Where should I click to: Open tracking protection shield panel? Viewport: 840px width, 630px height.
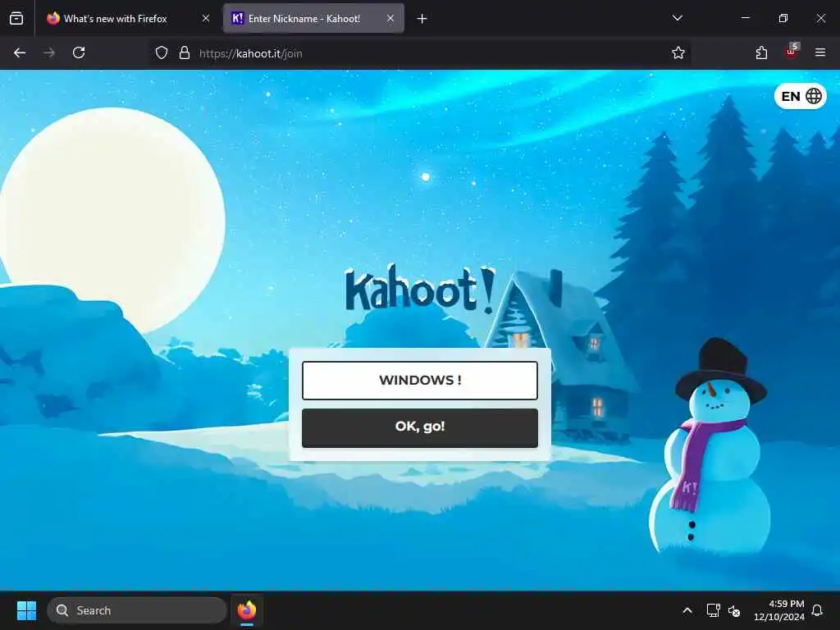click(x=162, y=53)
